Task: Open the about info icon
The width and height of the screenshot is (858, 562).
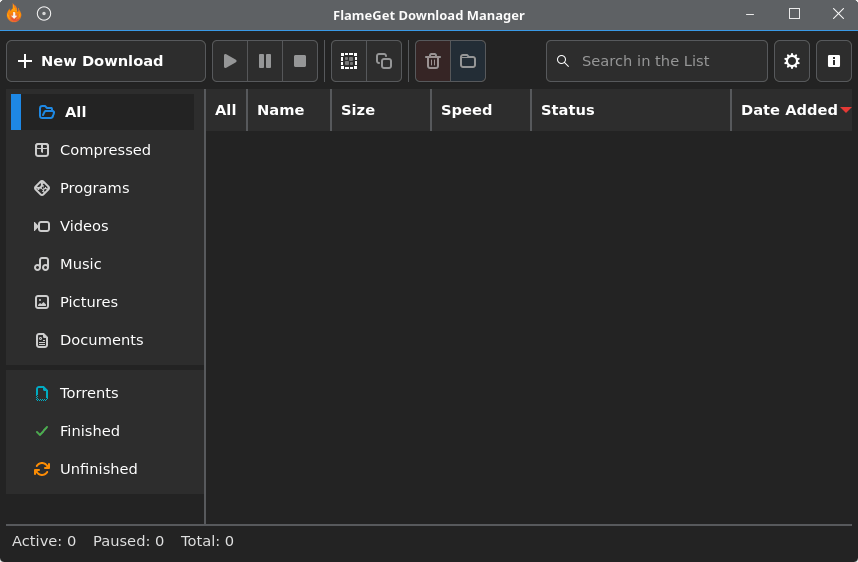Action: point(834,61)
